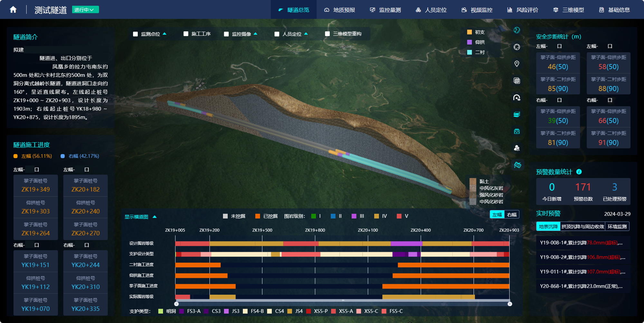The image size is (644, 323).
Task: Click the aperture circle icon in map toolbar
Action: tap(517, 47)
